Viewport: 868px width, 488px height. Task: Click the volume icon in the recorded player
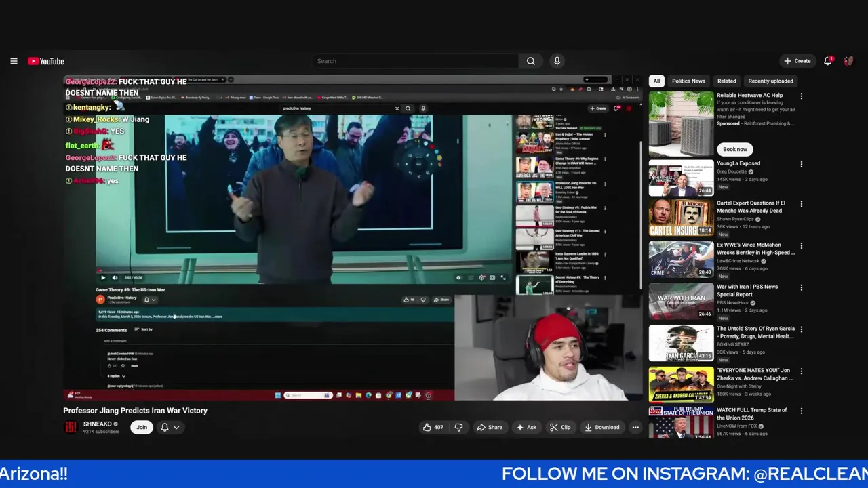point(115,277)
